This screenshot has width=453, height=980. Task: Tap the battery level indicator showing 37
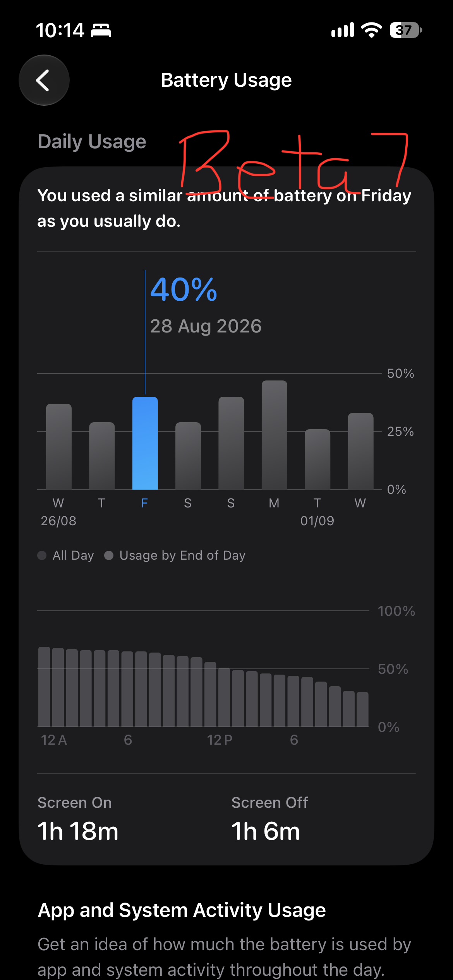coord(405,30)
